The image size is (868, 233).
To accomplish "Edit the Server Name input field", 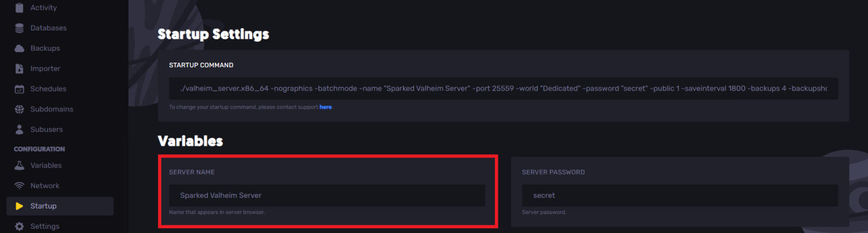I will [327, 195].
